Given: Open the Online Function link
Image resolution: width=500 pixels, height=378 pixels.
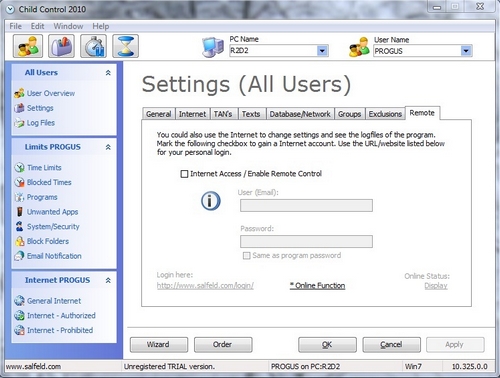Looking at the screenshot, I should (x=317, y=286).
